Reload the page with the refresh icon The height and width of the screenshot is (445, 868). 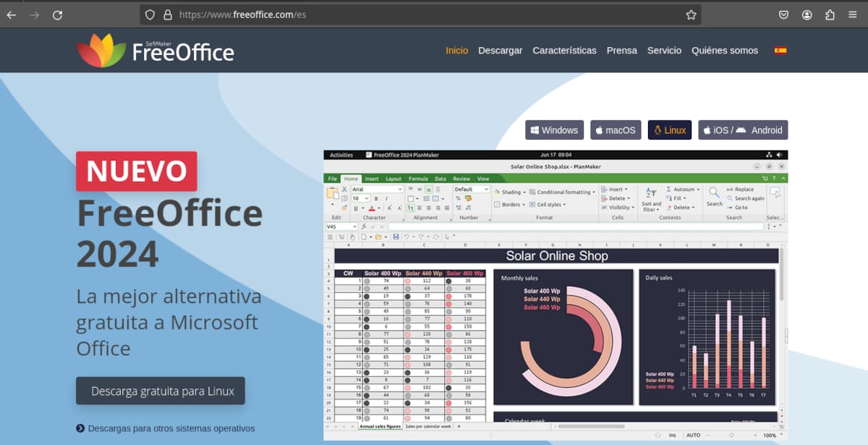pyautogui.click(x=57, y=14)
